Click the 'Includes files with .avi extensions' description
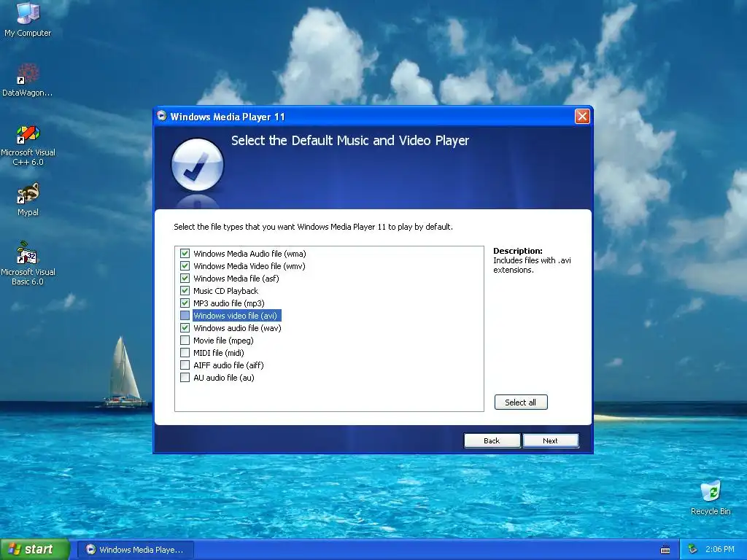Screen dimensions: 747x560 532,265
